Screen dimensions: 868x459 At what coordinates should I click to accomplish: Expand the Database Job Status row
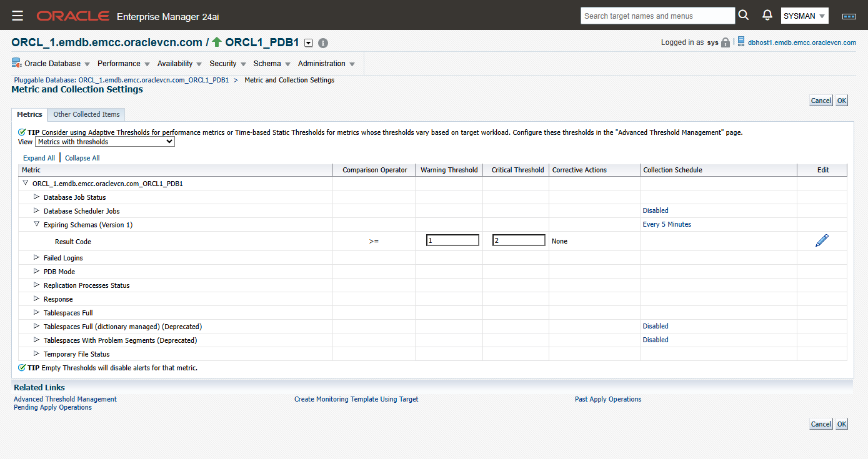(x=37, y=197)
